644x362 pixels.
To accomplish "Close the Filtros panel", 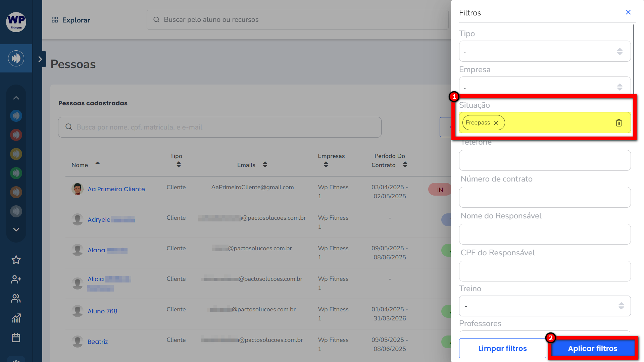I will point(628,12).
